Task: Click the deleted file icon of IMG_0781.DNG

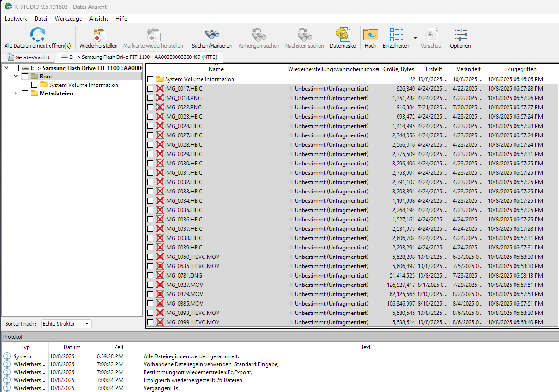Action: point(160,275)
